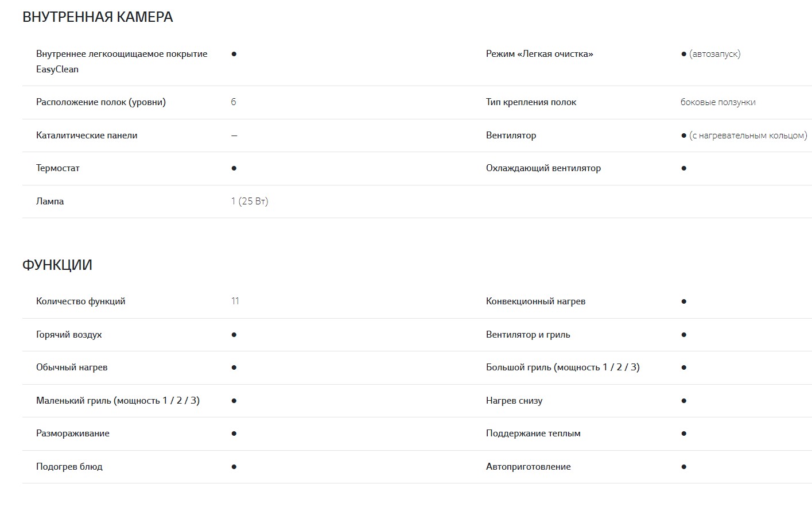The height and width of the screenshot is (511, 812).
Task: Click the bullet for Охлаждающий вентилятор
Action: (683, 168)
